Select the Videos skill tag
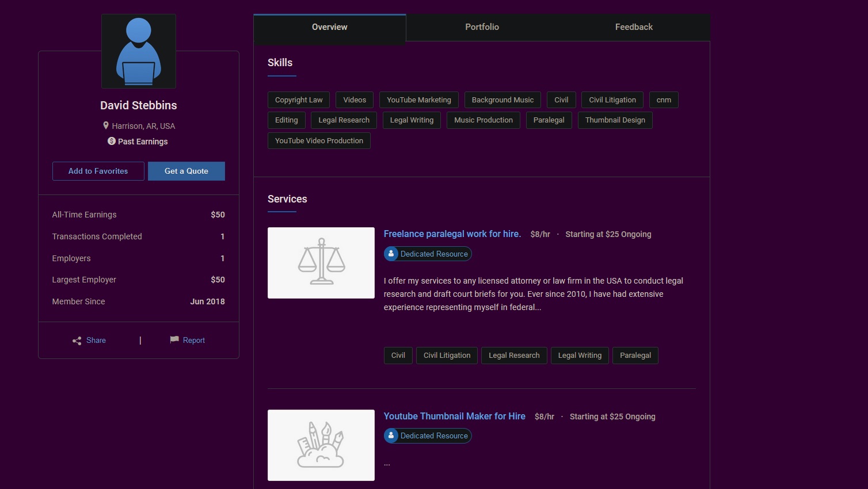 (x=355, y=100)
